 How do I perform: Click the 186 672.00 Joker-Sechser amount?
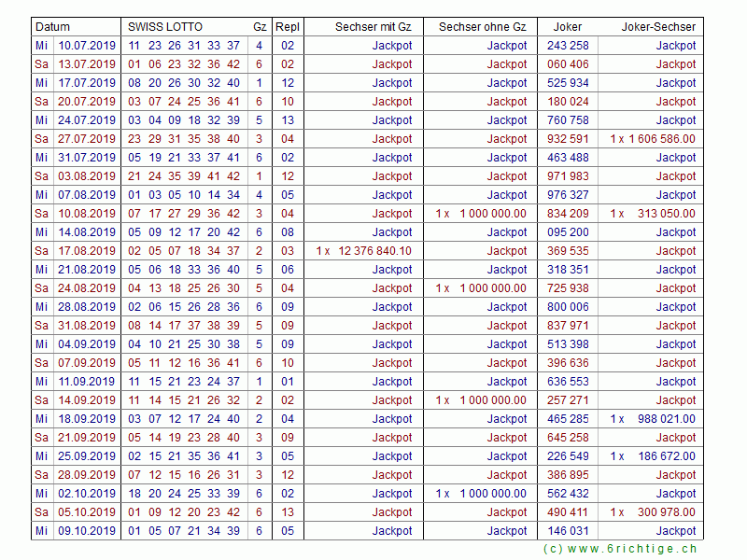(x=665, y=456)
